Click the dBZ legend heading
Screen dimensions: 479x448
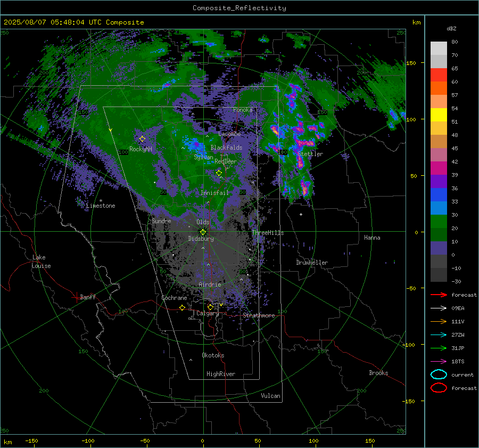click(451, 29)
